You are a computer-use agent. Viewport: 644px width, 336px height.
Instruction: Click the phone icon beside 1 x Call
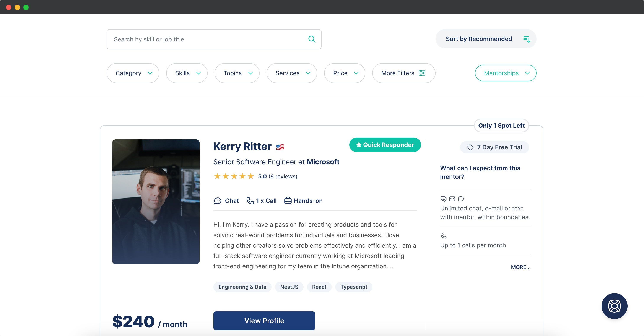click(250, 201)
